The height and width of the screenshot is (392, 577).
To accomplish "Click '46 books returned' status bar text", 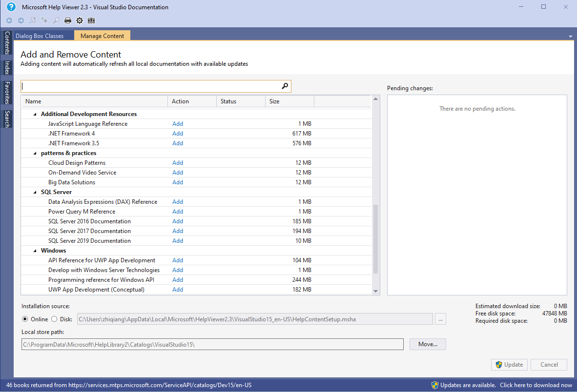I will (129, 385).
